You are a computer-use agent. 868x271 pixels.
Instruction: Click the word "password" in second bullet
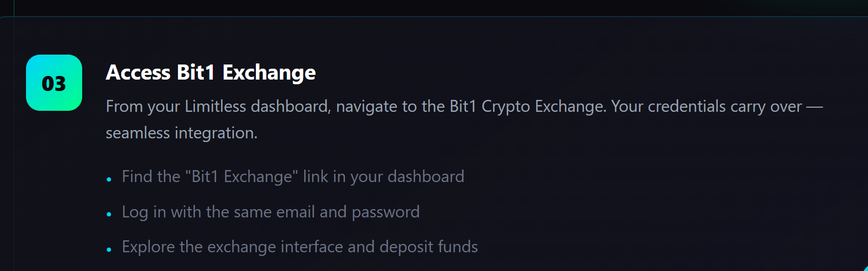tap(385, 212)
